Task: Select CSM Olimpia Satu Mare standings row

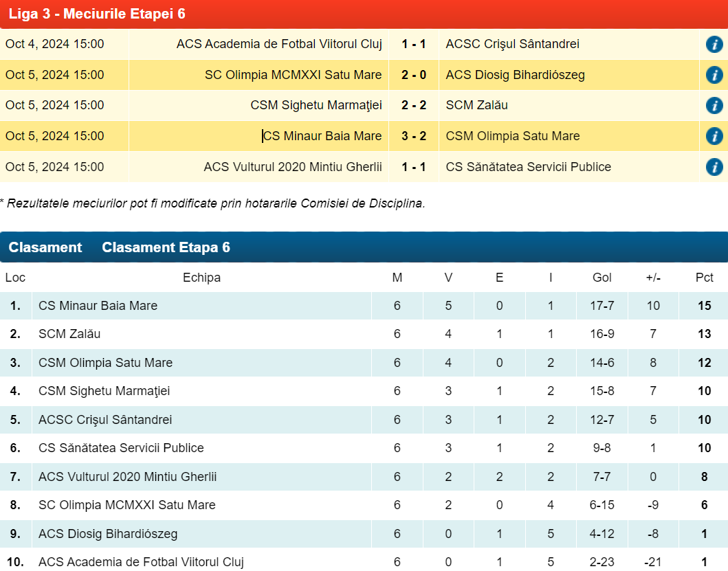Action: [106, 363]
